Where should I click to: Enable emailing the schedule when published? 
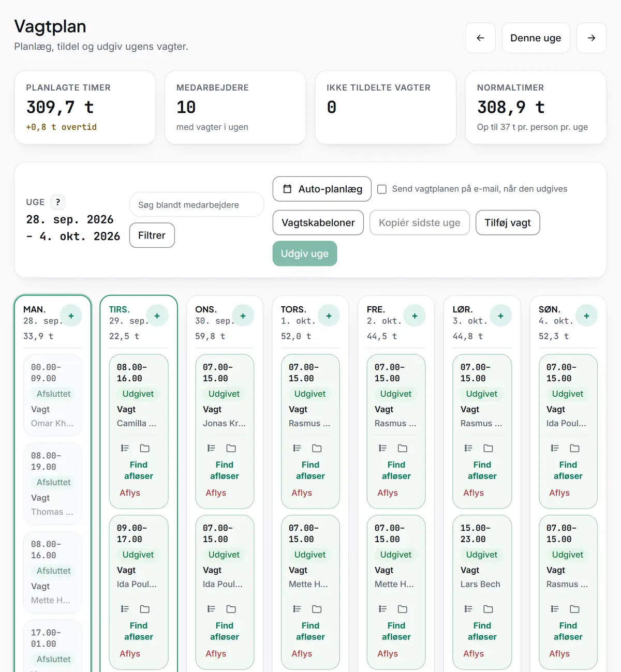point(382,189)
